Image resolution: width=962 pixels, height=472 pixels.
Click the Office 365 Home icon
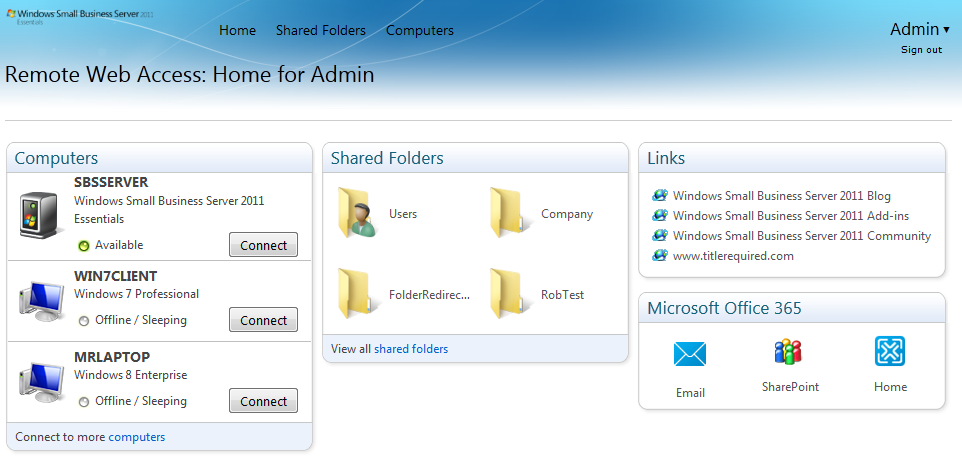(x=890, y=351)
